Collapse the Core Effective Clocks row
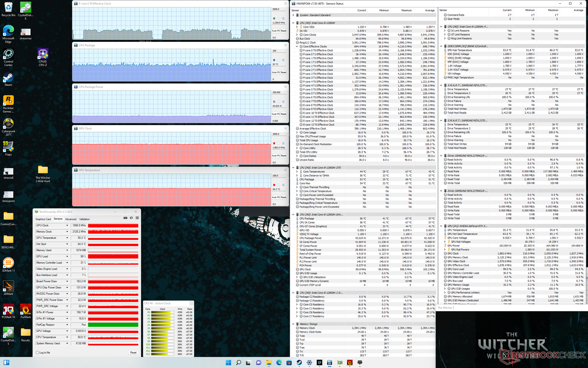588x368 pixels. (297, 47)
